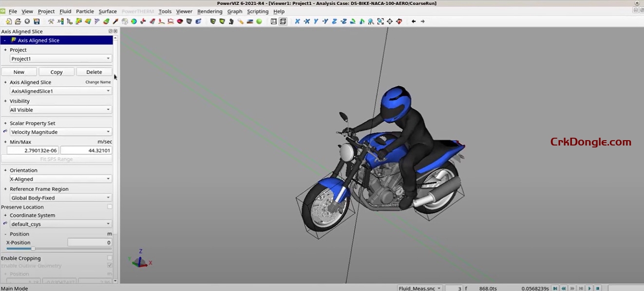The image size is (644, 291).
Task: Click the save file disk icon
Action: click(x=38, y=21)
